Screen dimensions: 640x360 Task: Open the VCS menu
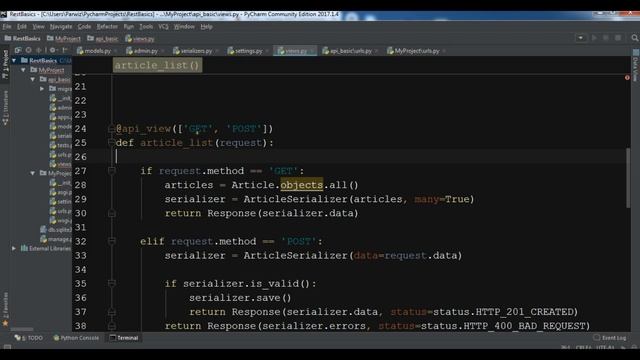[163, 27]
